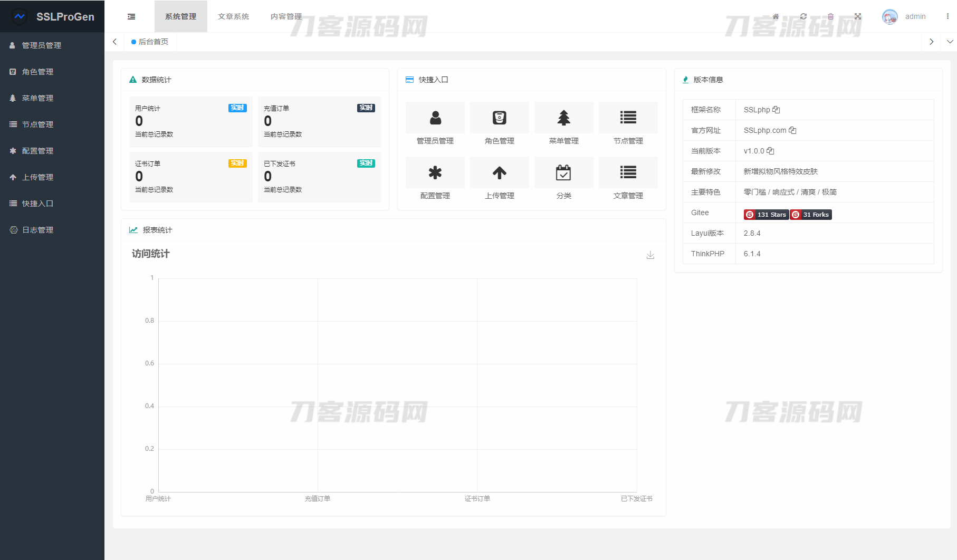Click the trash clear-cache icon
The image size is (957, 560).
[830, 16]
